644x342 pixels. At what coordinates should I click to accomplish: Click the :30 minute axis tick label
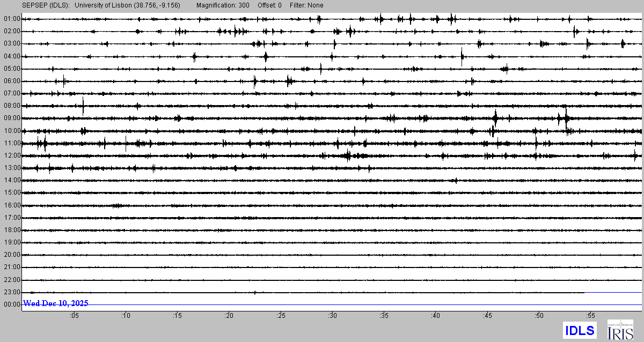click(333, 316)
